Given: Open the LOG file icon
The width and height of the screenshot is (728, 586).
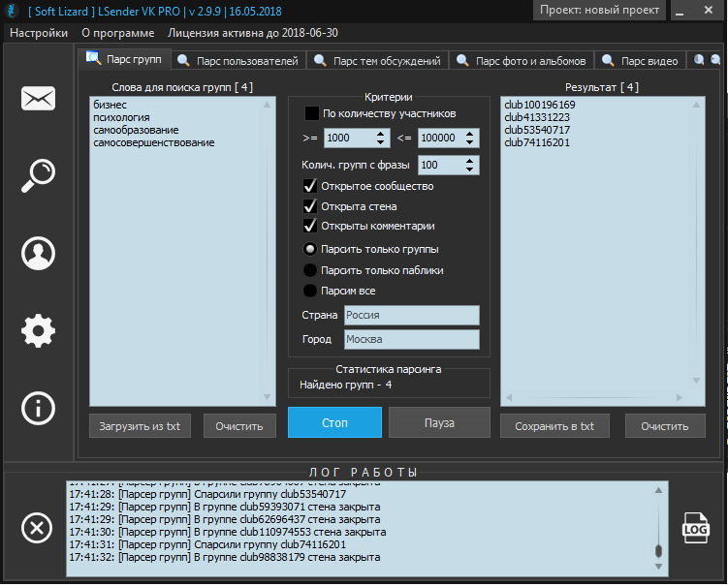Looking at the screenshot, I should pos(695,528).
